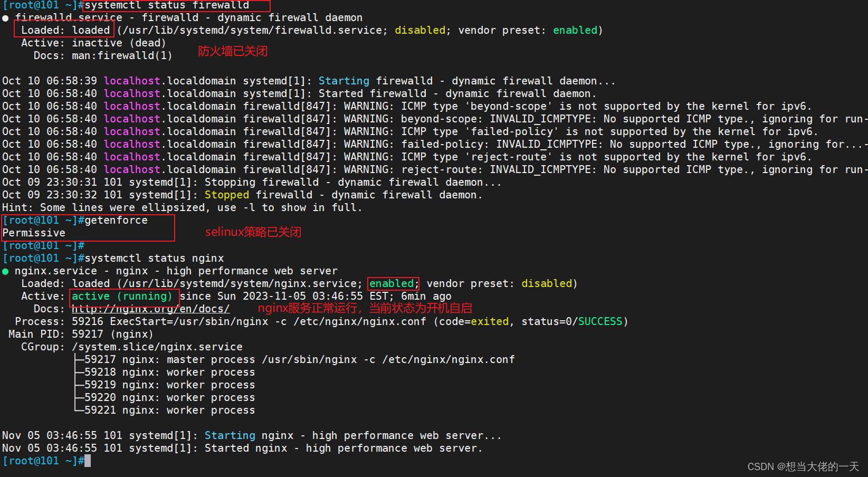The width and height of the screenshot is (868, 477).
Task: Click the green status dot beside nginx.service
Action: [x=5, y=272]
